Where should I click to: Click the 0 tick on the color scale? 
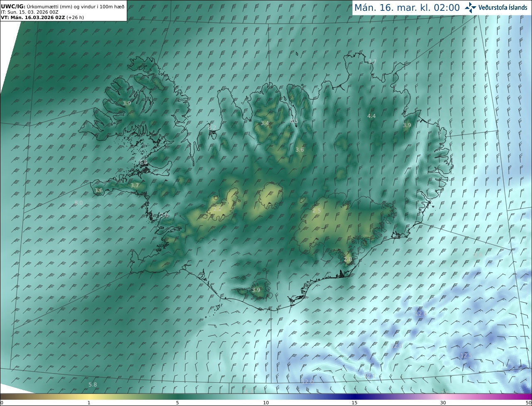click(x=2, y=403)
